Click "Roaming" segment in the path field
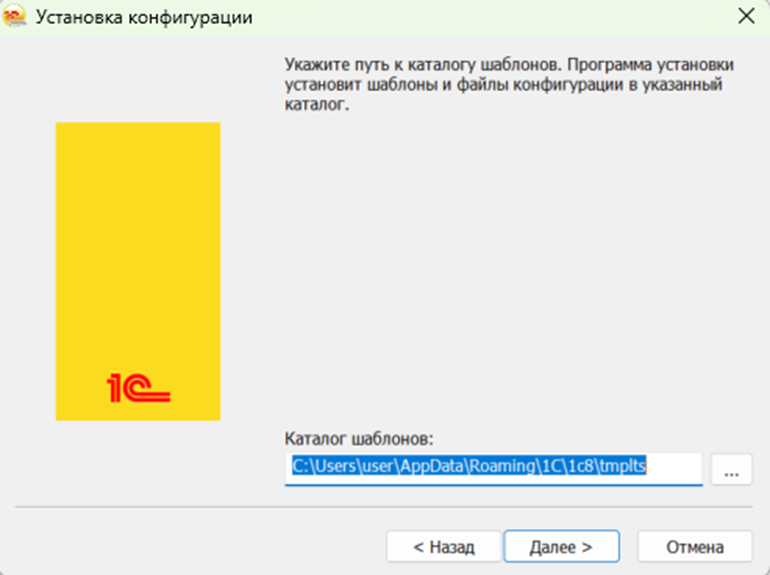The height and width of the screenshot is (575, 770). pyautogui.click(x=500, y=467)
